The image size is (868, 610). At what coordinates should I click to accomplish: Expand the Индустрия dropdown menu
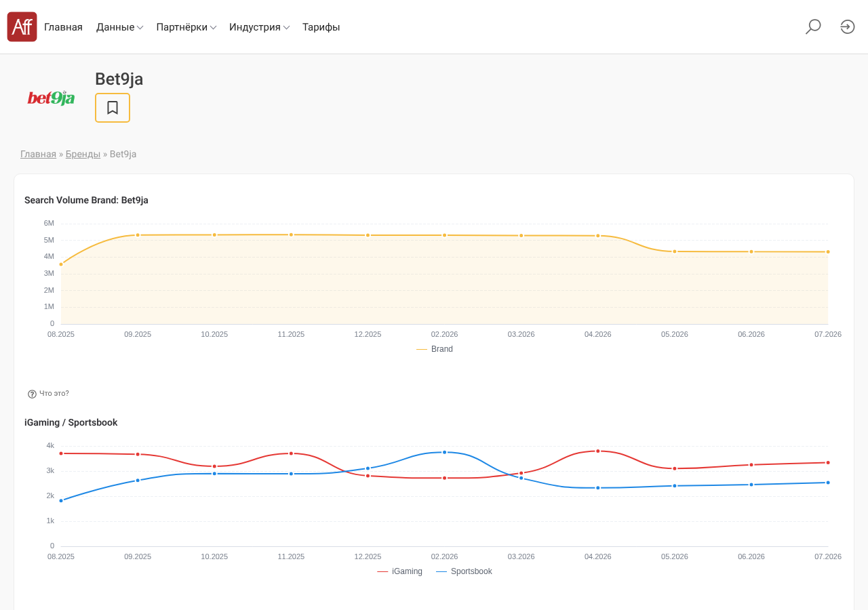coord(260,27)
